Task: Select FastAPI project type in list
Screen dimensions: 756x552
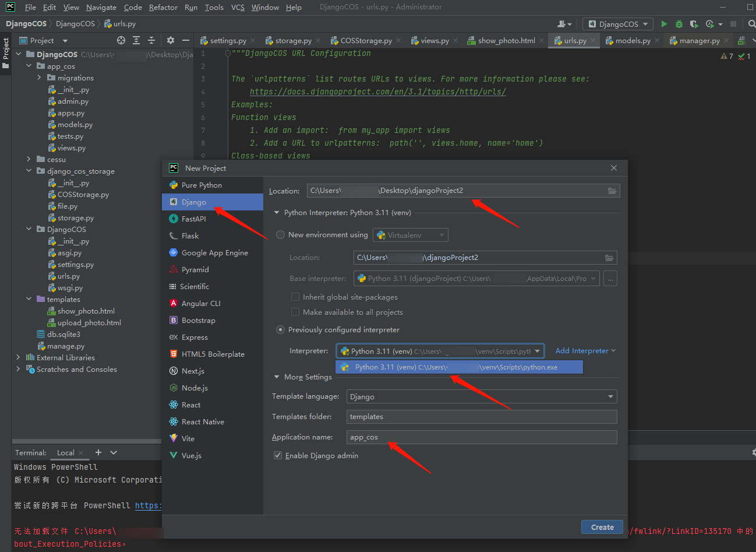Action: 193,219
